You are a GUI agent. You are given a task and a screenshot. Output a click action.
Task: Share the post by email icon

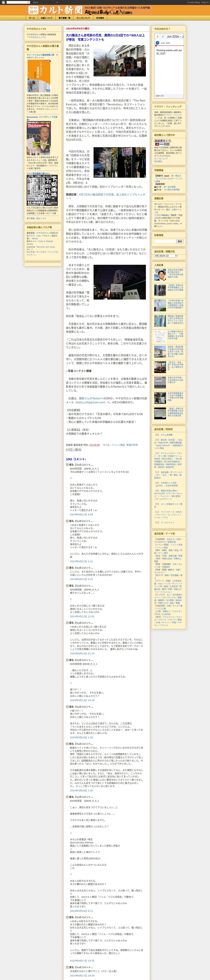[x=67, y=450]
